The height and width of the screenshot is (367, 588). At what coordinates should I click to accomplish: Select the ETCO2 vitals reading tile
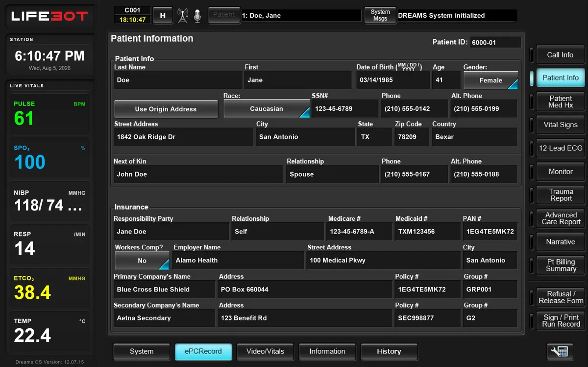pos(49,288)
